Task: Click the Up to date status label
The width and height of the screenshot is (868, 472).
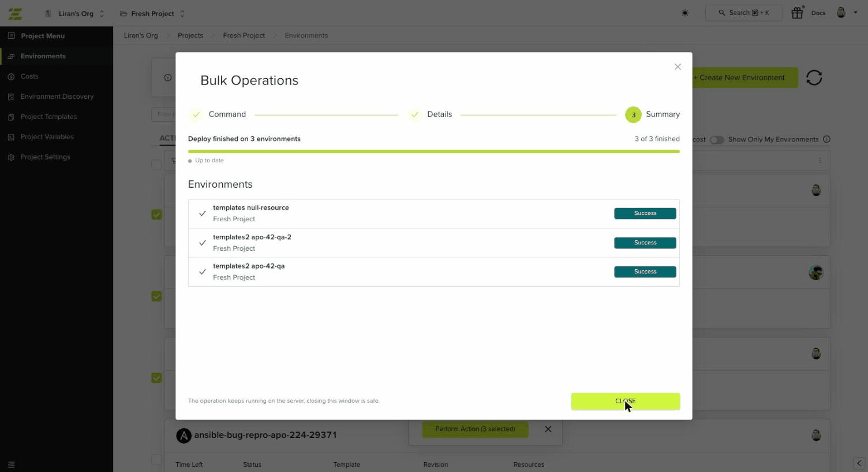Action: tap(209, 161)
